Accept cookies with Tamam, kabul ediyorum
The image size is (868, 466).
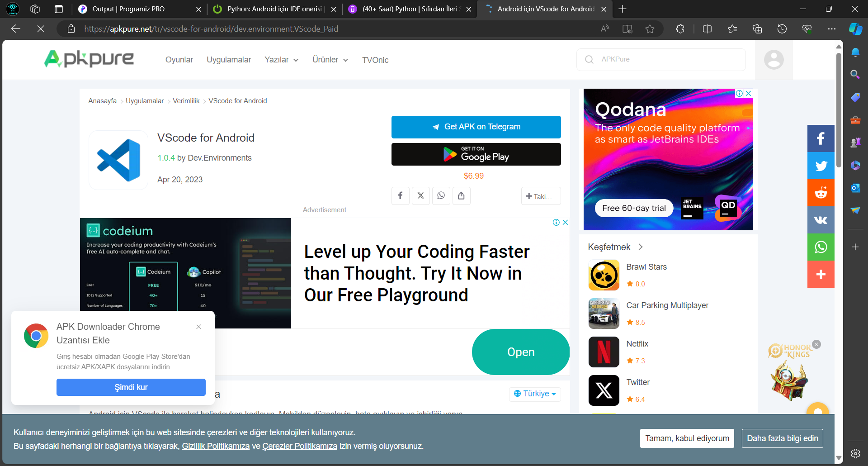[687, 438]
